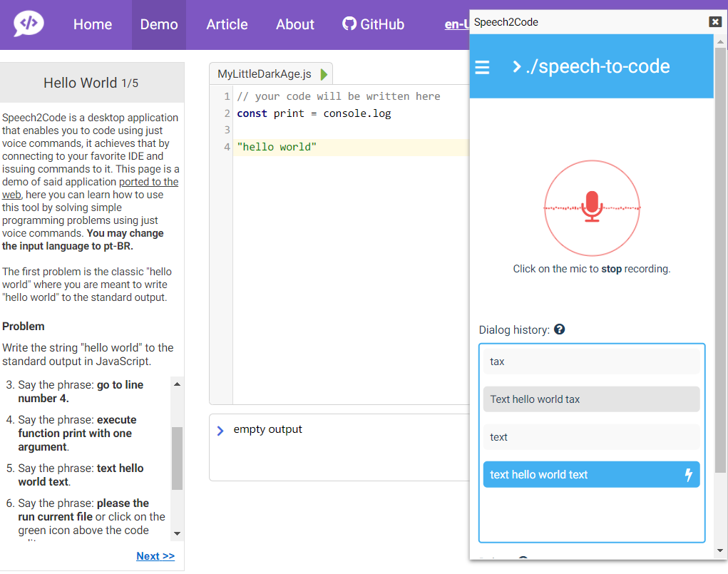
Task: Click step 6 'please the run current file'
Action: coord(91,517)
